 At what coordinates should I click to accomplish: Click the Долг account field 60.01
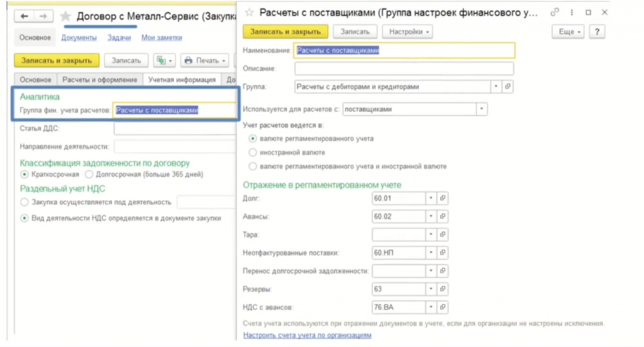399,198
